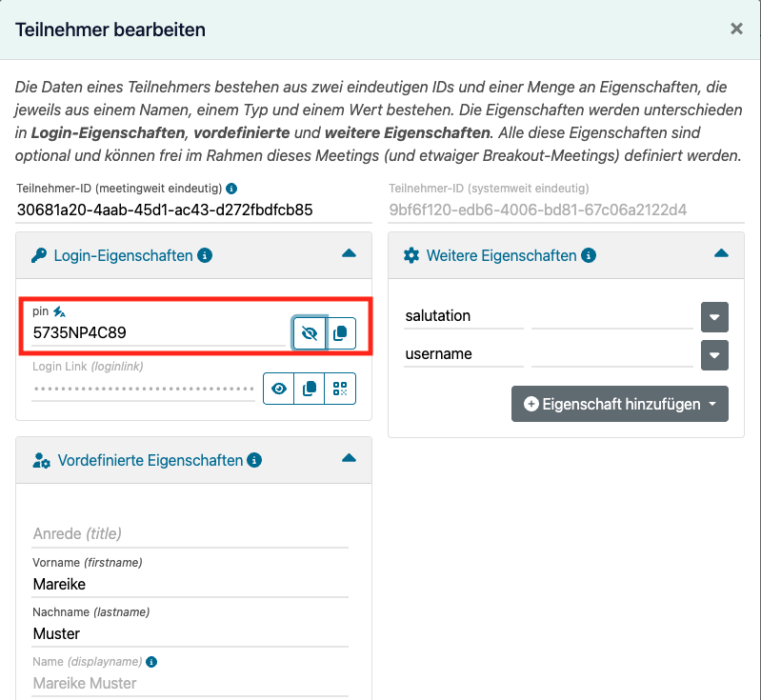The width and height of the screenshot is (761, 700).
Task: Reveal the hidden login link value
Action: pyautogui.click(x=278, y=389)
